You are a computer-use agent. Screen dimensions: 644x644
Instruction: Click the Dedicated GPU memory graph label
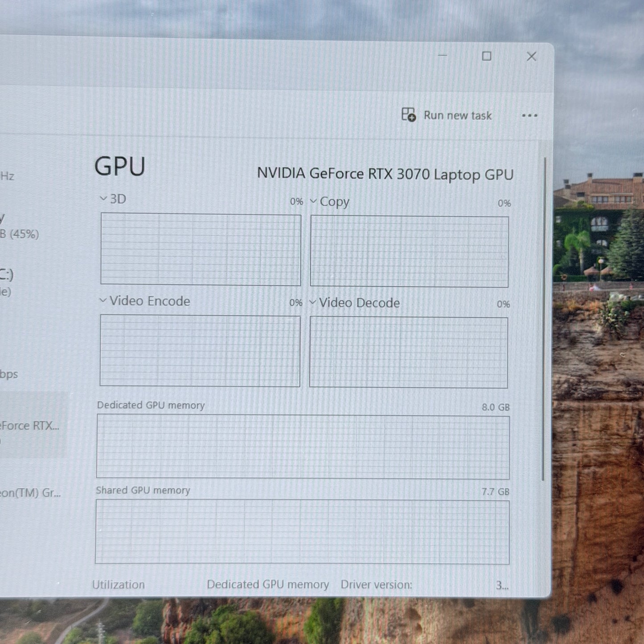(x=151, y=405)
